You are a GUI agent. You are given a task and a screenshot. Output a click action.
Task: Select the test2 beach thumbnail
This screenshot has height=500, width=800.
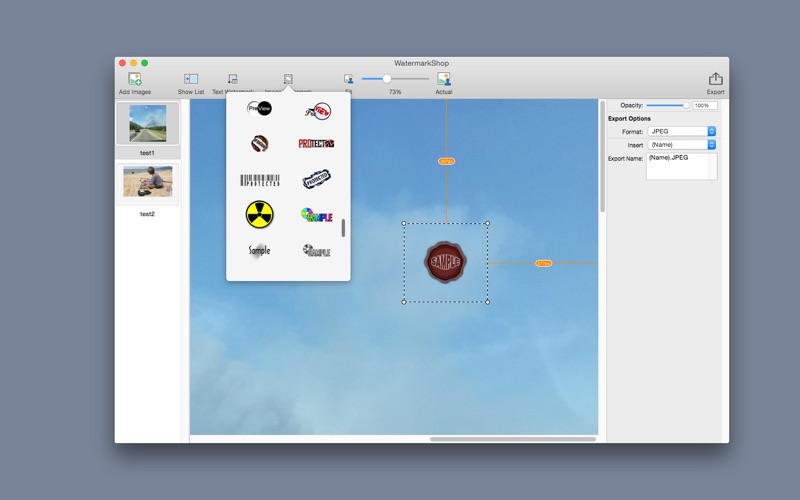147,182
